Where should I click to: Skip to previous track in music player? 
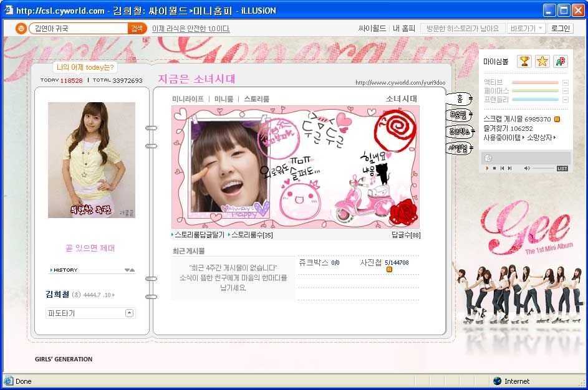coord(502,168)
